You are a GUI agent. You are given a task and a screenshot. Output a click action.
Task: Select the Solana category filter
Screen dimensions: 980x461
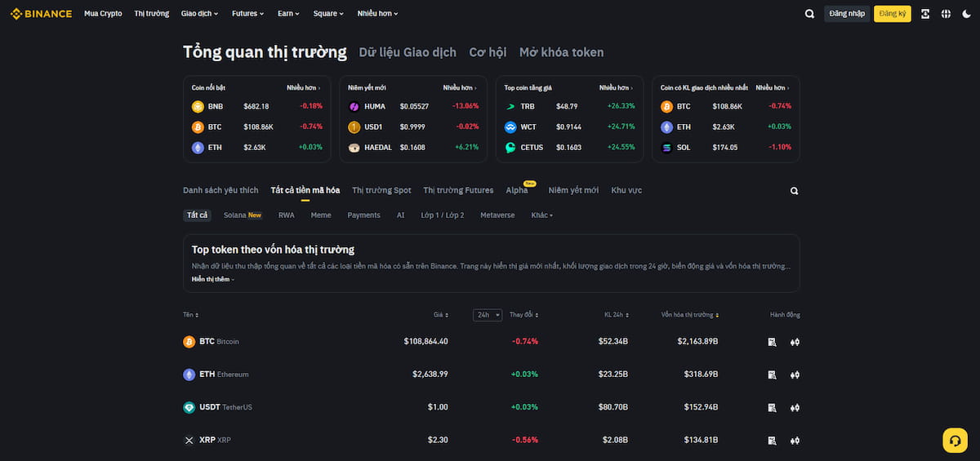pos(243,215)
